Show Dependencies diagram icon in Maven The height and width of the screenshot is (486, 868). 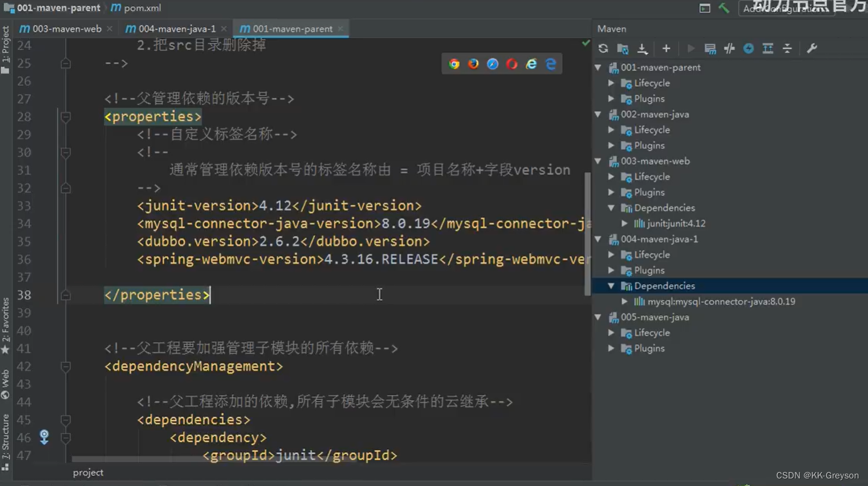pyautogui.click(x=768, y=49)
